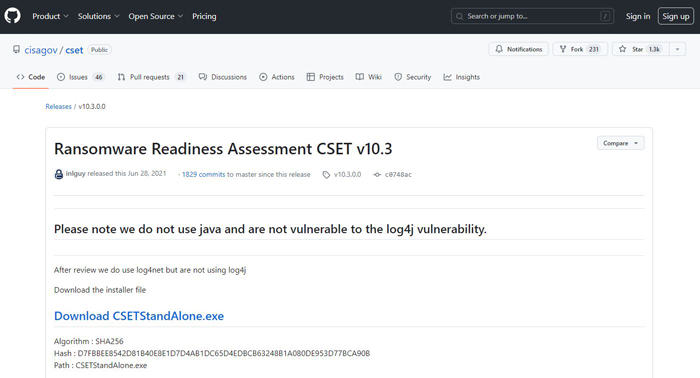
Task: Expand the star lists dropdown arrow
Action: (677, 49)
